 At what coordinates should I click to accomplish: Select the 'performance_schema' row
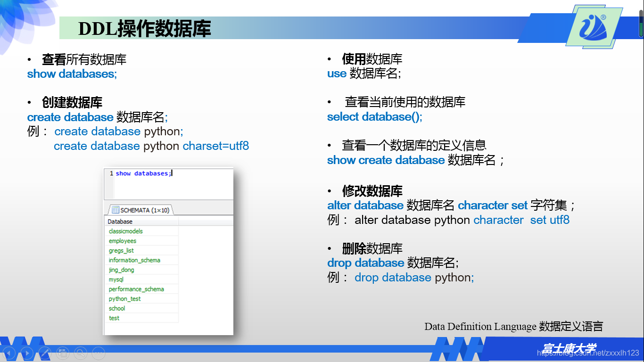141,289
